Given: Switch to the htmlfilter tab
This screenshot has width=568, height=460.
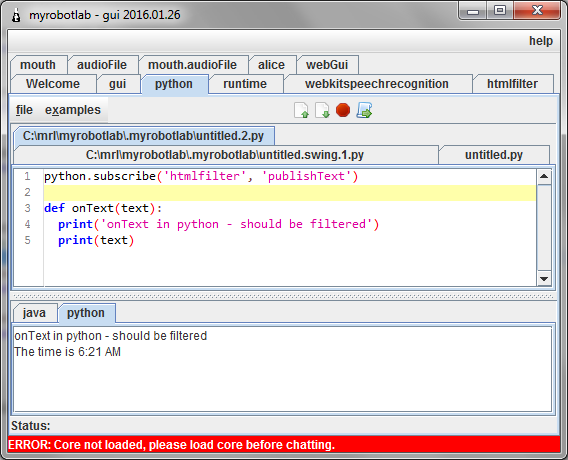Looking at the screenshot, I should coord(512,84).
